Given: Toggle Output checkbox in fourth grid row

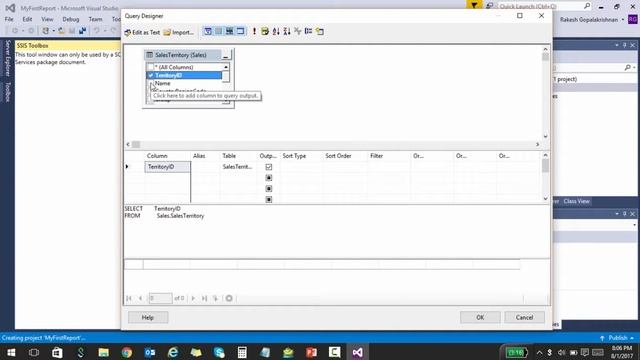Looking at the screenshot, I should click(269, 199).
